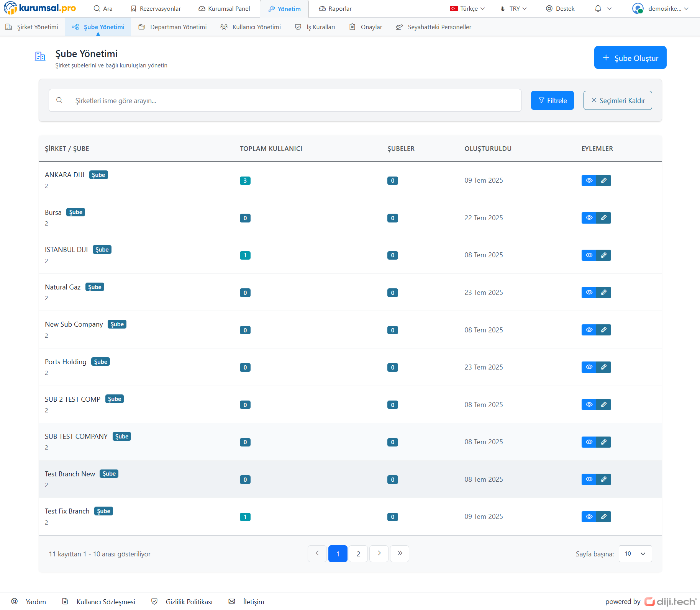This screenshot has width=700, height=610.
Task: Go to page 2 of results
Action: click(x=358, y=554)
